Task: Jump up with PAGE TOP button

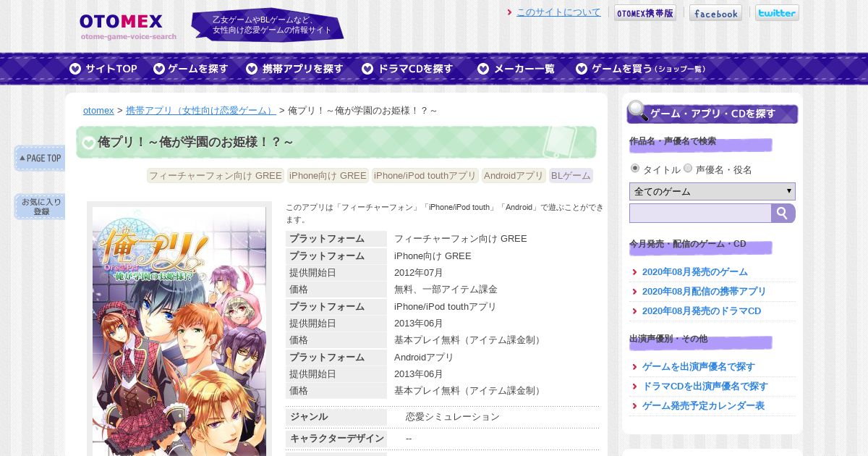Action: tap(40, 158)
